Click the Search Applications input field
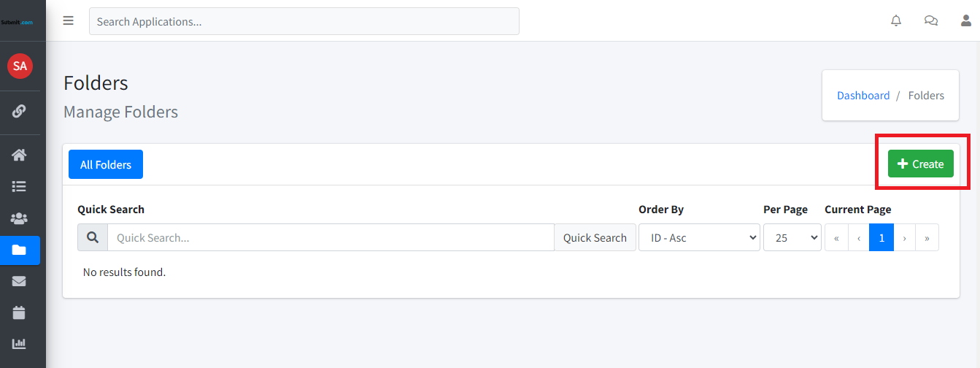The image size is (980, 368). [304, 21]
